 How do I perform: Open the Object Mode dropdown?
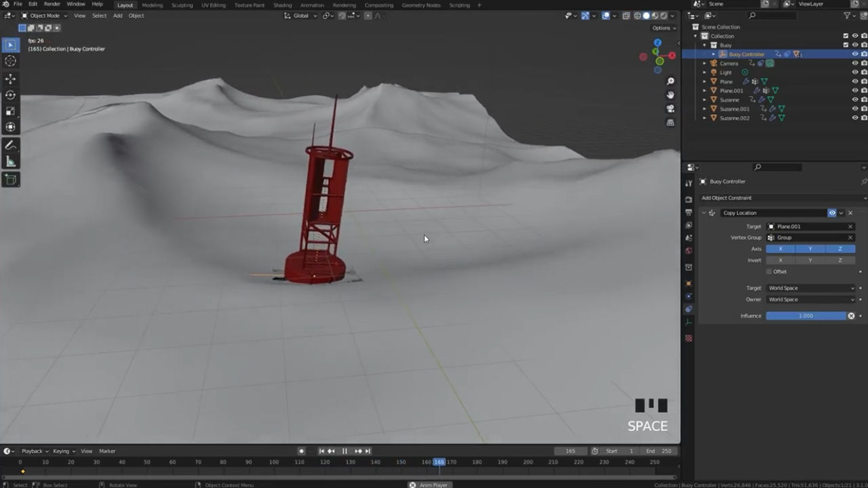pyautogui.click(x=45, y=16)
